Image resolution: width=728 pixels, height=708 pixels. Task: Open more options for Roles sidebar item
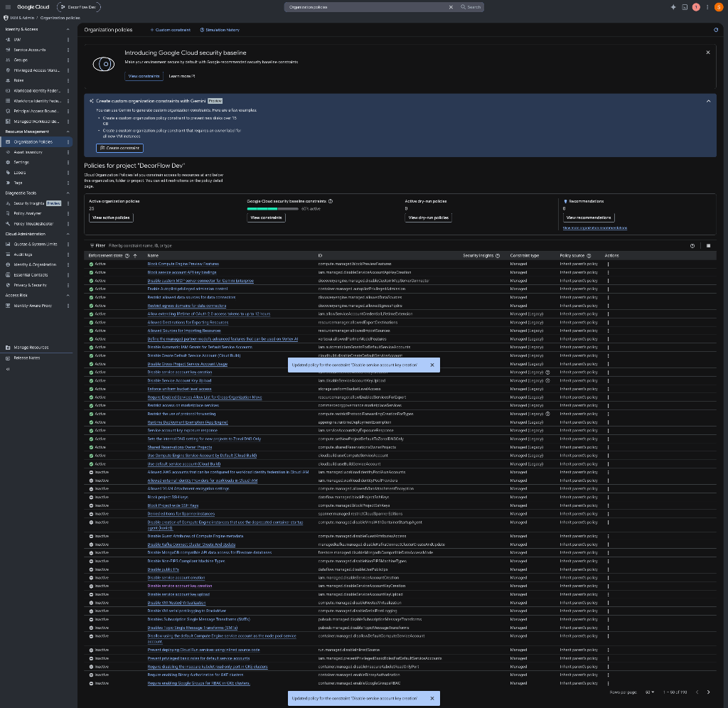pyautogui.click(x=68, y=80)
